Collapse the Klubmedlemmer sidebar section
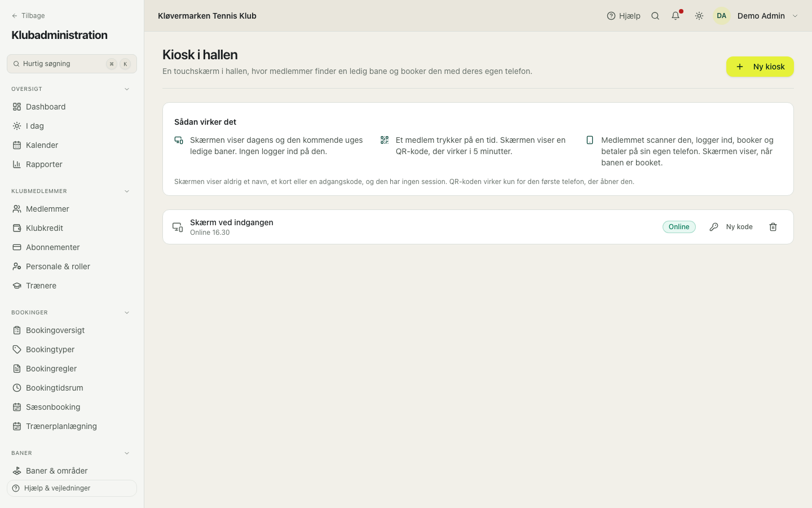 pyautogui.click(x=127, y=191)
